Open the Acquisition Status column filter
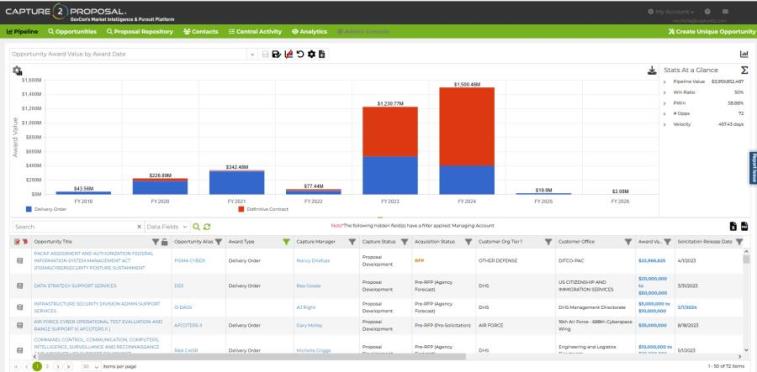The image size is (757, 372). pos(468,242)
